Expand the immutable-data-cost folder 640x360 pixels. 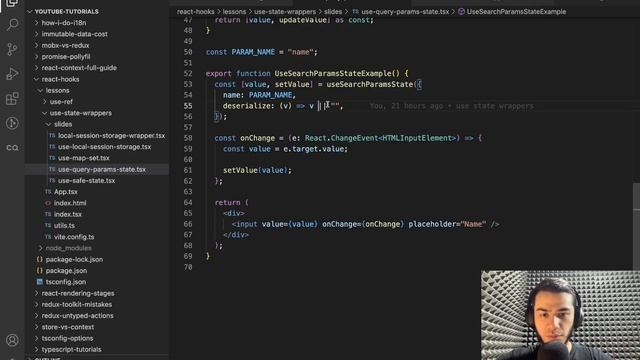point(74,34)
